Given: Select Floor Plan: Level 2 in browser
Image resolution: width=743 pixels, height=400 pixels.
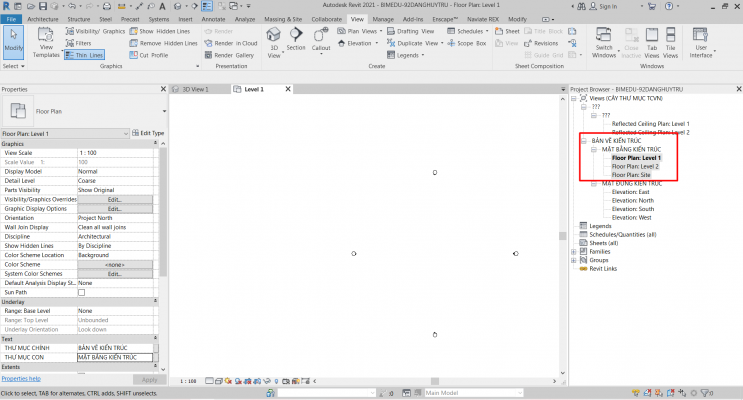Looking at the screenshot, I should (x=635, y=166).
